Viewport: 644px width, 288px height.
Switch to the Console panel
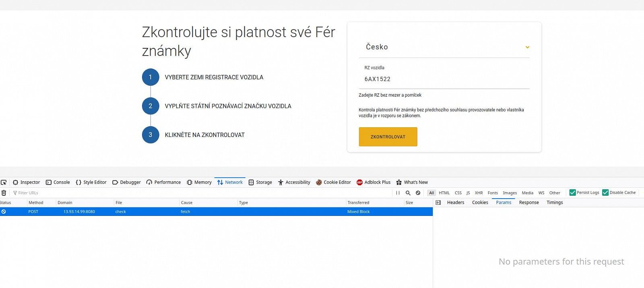click(x=58, y=182)
